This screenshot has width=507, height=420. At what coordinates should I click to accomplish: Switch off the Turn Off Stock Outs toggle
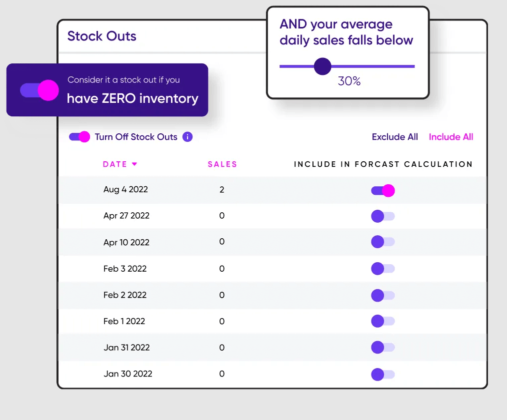click(79, 137)
